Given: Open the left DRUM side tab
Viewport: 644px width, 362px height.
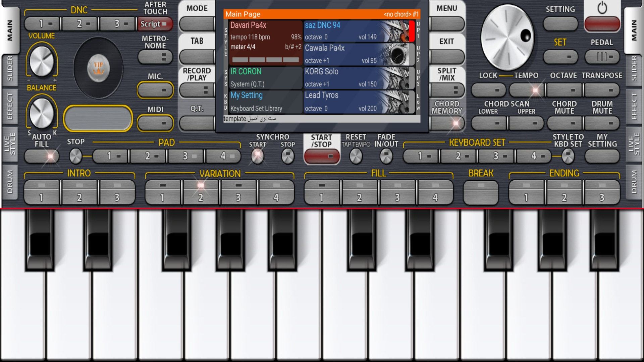Looking at the screenshot, I should click(10, 182).
